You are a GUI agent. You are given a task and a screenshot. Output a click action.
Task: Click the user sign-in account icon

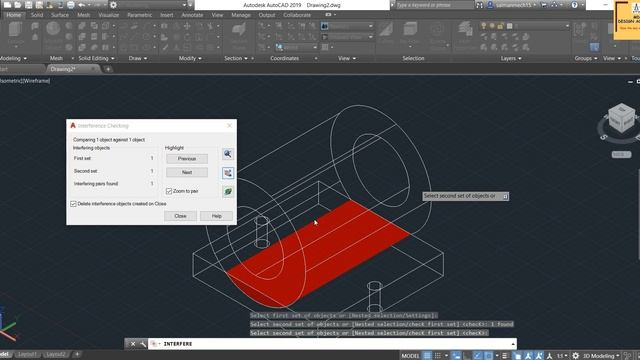coord(490,5)
